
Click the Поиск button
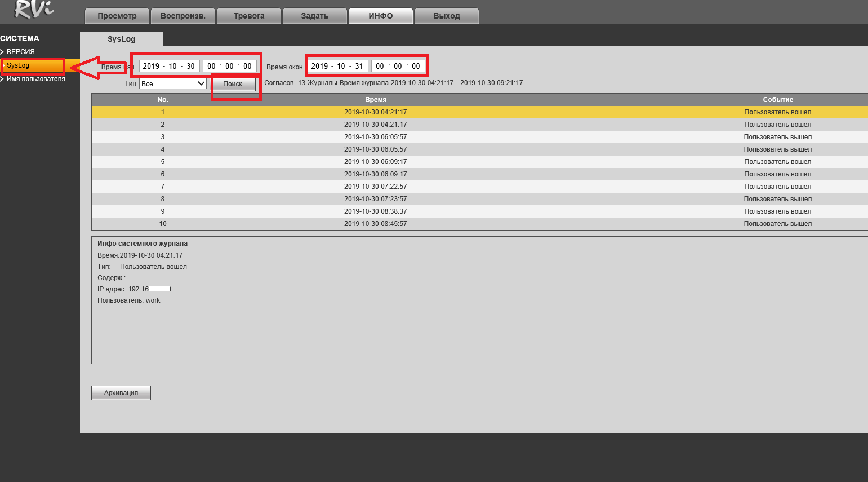[233, 84]
